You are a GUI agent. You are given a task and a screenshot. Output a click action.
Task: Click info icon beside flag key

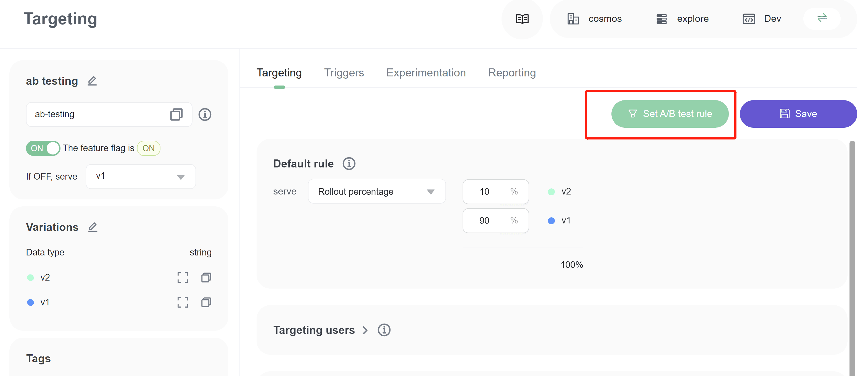205,114
